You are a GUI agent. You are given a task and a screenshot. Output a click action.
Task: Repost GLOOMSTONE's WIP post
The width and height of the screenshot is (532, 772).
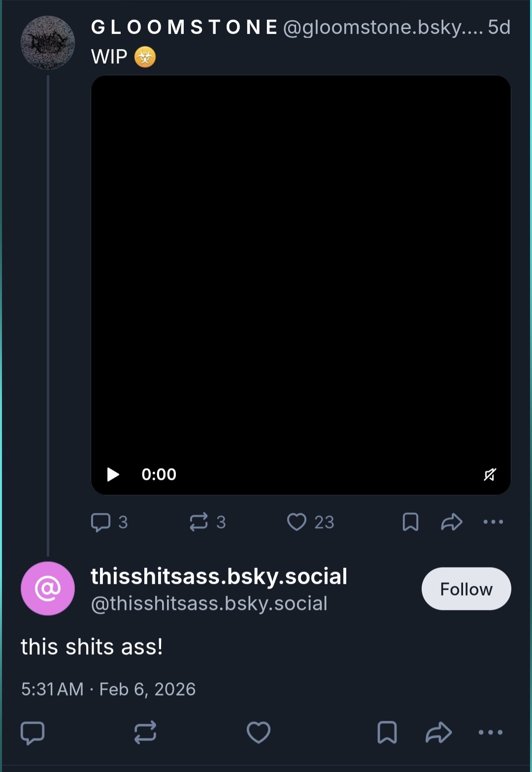pyautogui.click(x=199, y=522)
